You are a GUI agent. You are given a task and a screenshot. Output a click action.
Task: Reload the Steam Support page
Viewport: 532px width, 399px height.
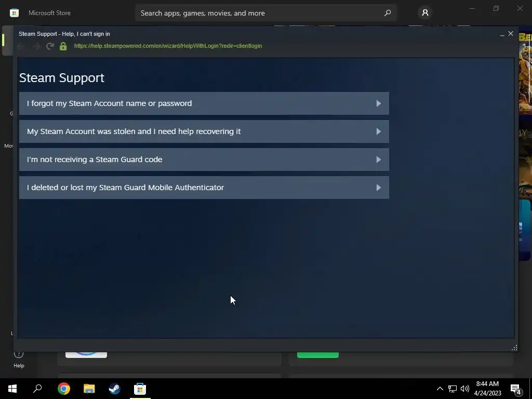point(50,46)
